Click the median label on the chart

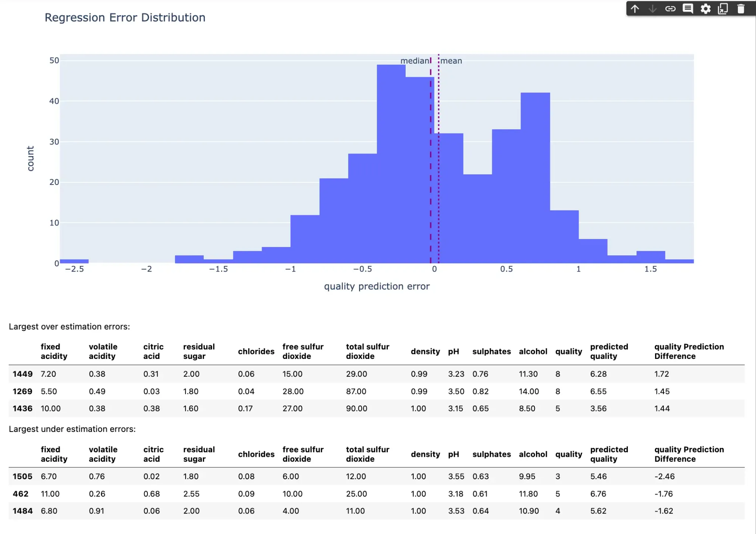(414, 61)
